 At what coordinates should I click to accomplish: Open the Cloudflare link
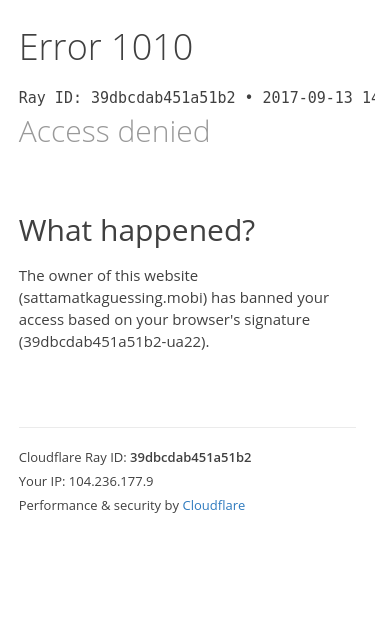(213, 505)
